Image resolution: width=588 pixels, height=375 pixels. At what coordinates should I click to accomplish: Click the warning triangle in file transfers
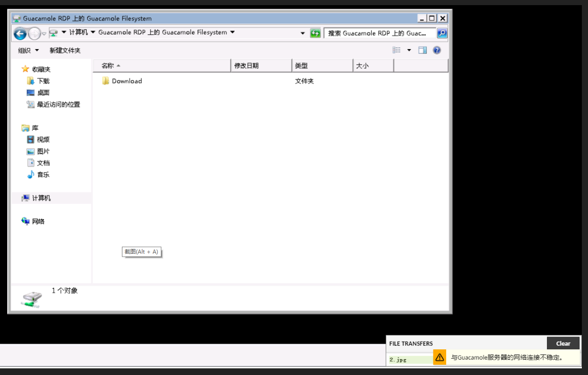tap(439, 357)
